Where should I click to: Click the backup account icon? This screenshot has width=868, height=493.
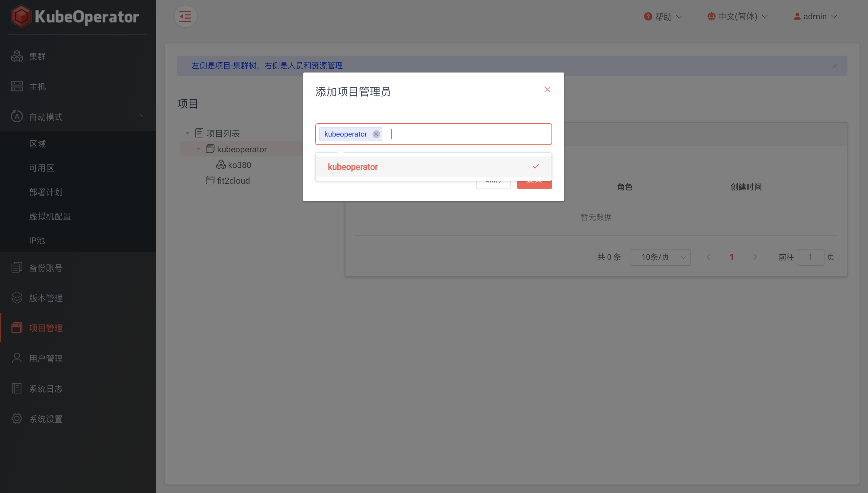click(17, 267)
